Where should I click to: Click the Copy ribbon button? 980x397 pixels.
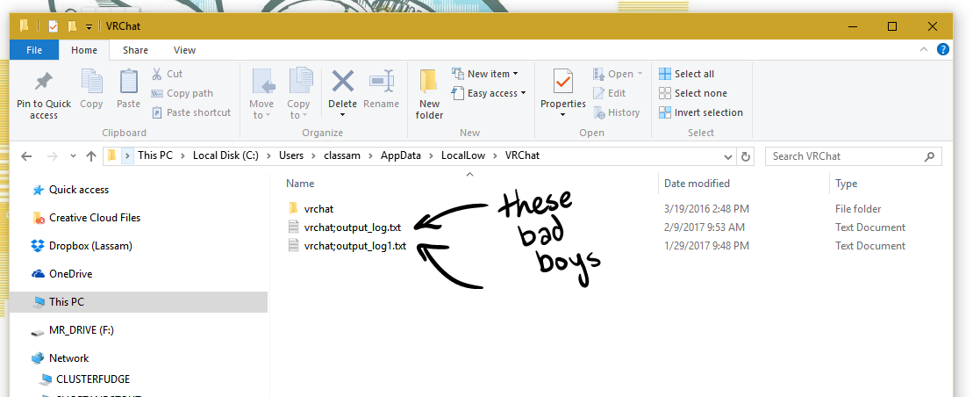click(x=91, y=89)
